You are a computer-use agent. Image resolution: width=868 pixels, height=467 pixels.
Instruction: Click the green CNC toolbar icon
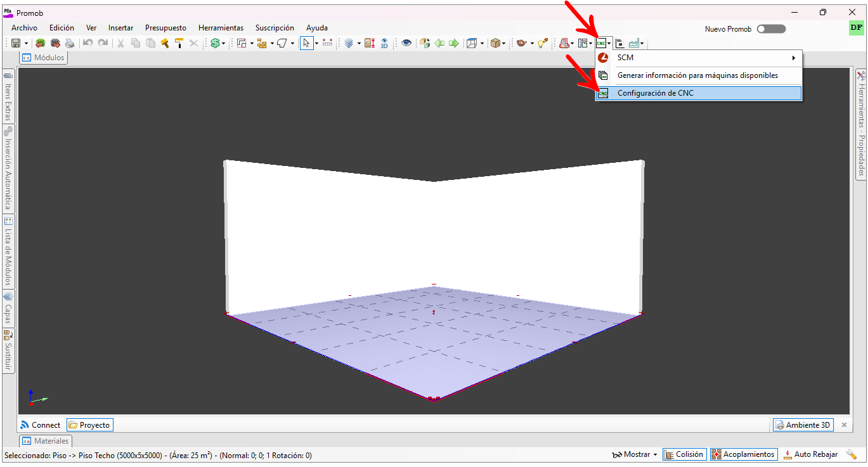click(601, 43)
